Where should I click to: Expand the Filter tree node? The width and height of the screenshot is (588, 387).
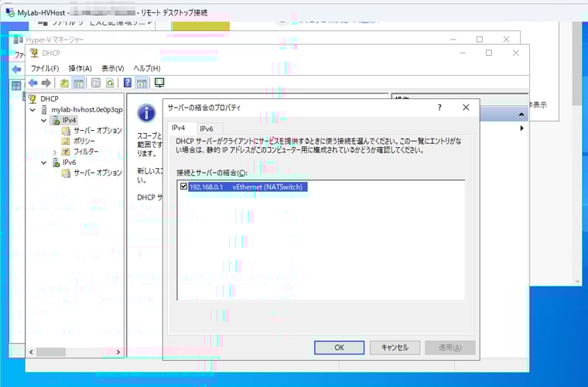pos(55,152)
